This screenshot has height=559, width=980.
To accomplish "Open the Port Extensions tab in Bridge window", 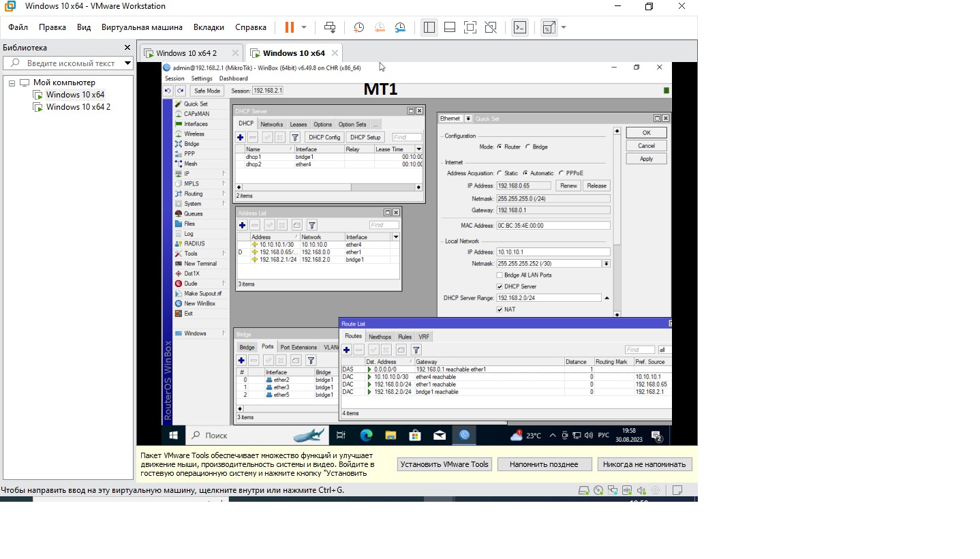I will (298, 347).
